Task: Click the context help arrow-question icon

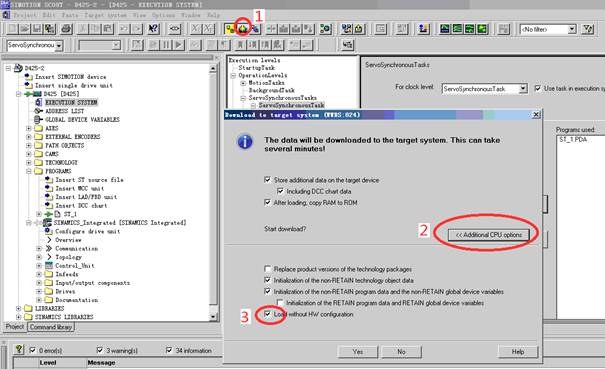Action: coord(154,29)
